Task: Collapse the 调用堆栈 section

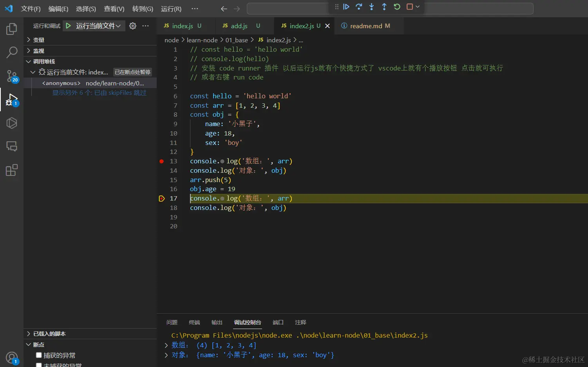Action: pos(90,61)
